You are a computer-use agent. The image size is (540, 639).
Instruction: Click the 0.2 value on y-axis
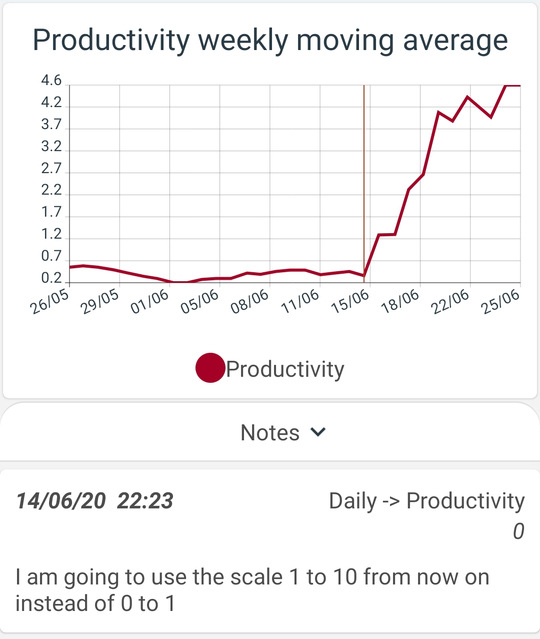pos(51,278)
